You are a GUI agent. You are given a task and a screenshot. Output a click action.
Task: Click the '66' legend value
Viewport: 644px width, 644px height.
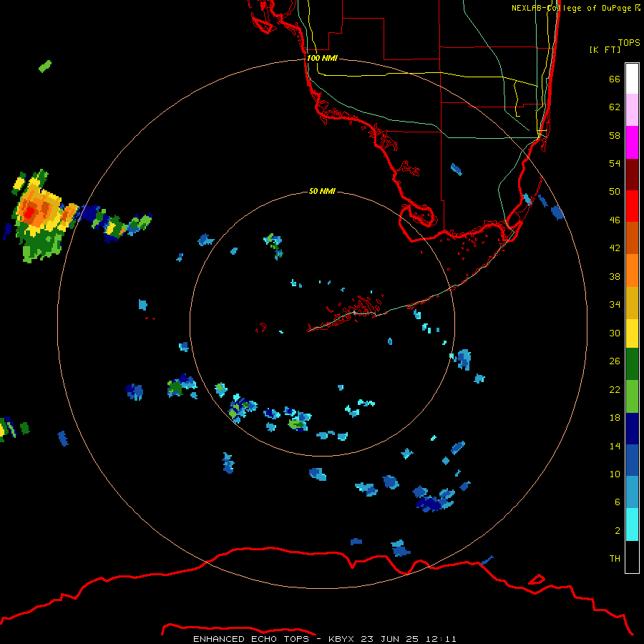click(615, 79)
